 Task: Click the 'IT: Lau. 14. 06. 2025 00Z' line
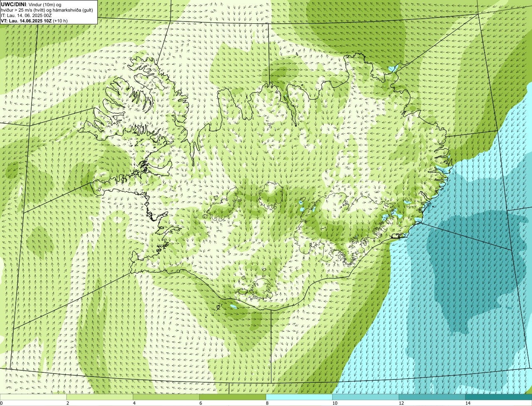coord(27,15)
